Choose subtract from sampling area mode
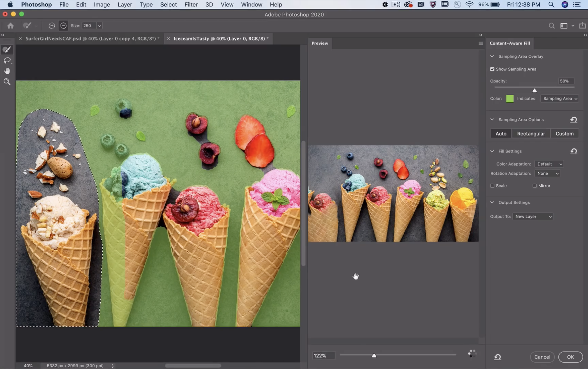Image resolution: width=588 pixels, height=369 pixels. 63,26
